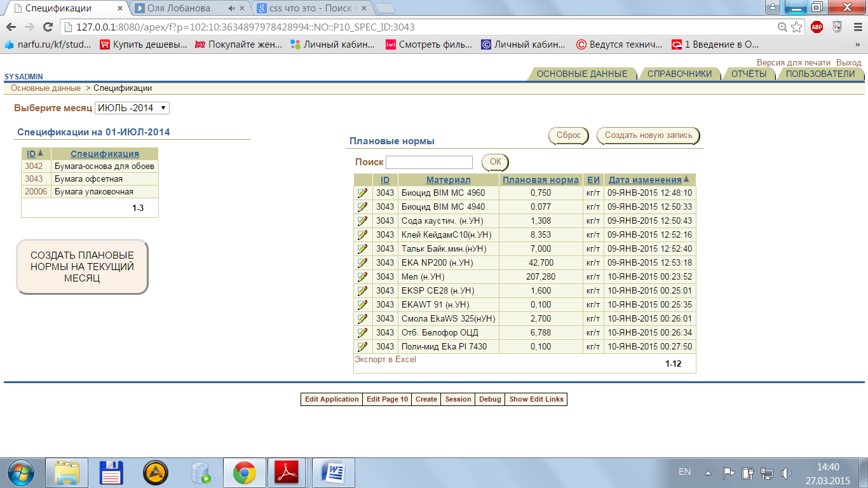868x488 pixels.
Task: Edit Смола EkaWS 325 row pencil icon
Action: [363, 318]
